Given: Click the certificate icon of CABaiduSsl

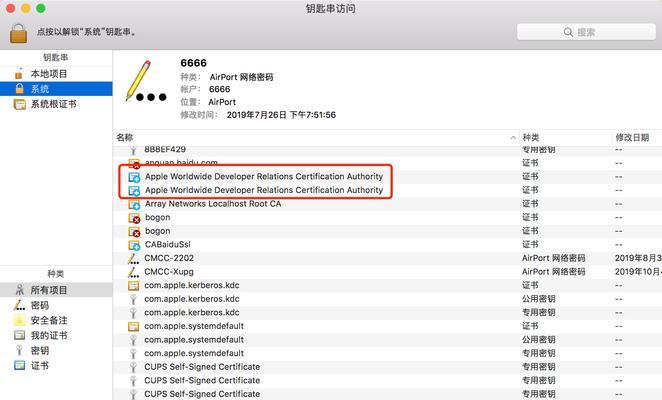Looking at the screenshot, I should [134, 245].
